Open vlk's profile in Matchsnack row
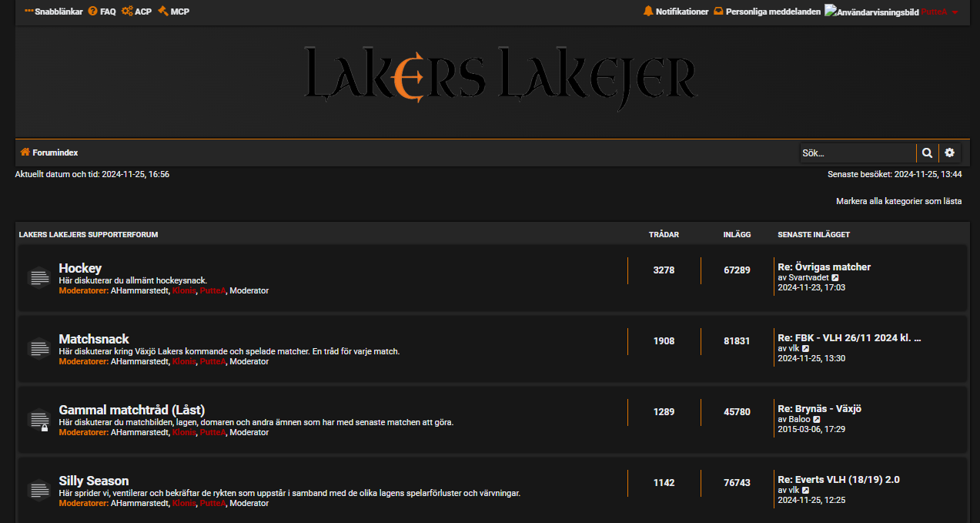 pyautogui.click(x=794, y=348)
